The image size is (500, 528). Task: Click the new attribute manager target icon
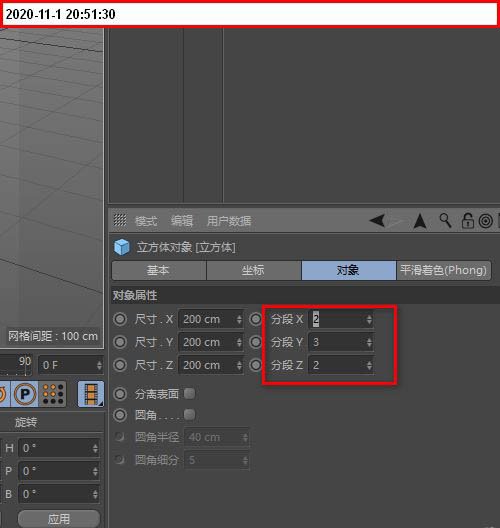coord(486,221)
